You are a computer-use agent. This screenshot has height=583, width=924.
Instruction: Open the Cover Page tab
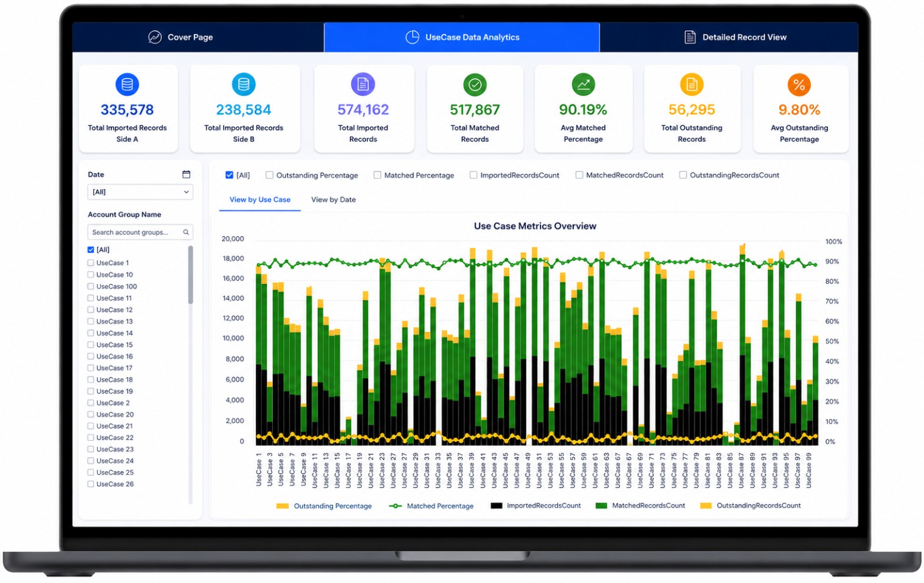tap(198, 37)
